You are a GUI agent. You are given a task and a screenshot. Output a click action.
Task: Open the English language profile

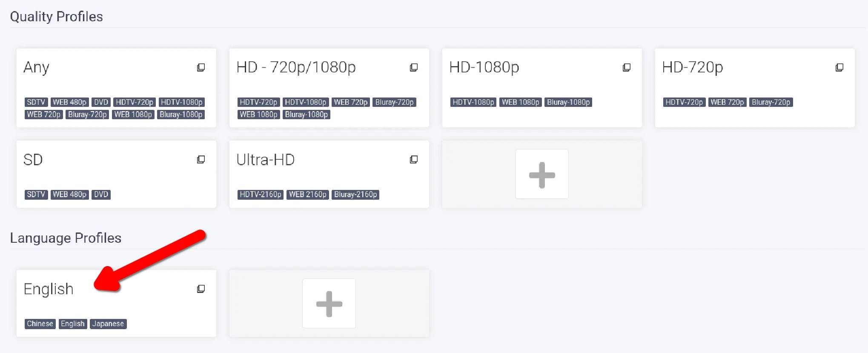[49, 289]
